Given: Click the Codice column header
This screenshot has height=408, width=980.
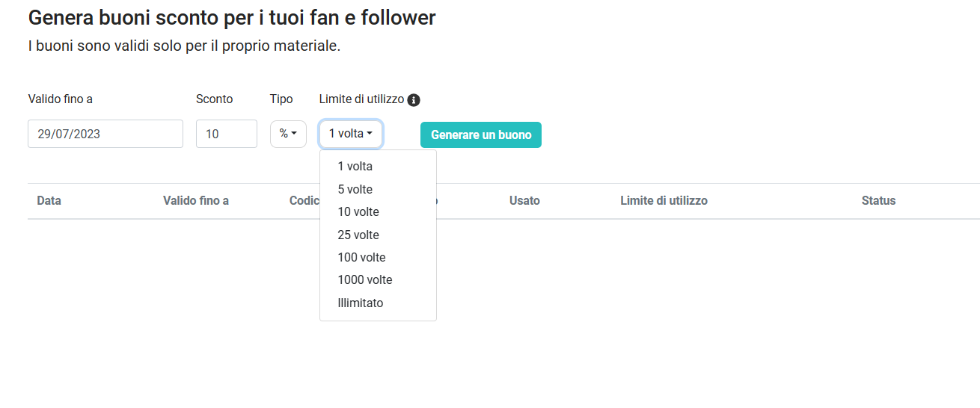Looking at the screenshot, I should click(x=304, y=200).
